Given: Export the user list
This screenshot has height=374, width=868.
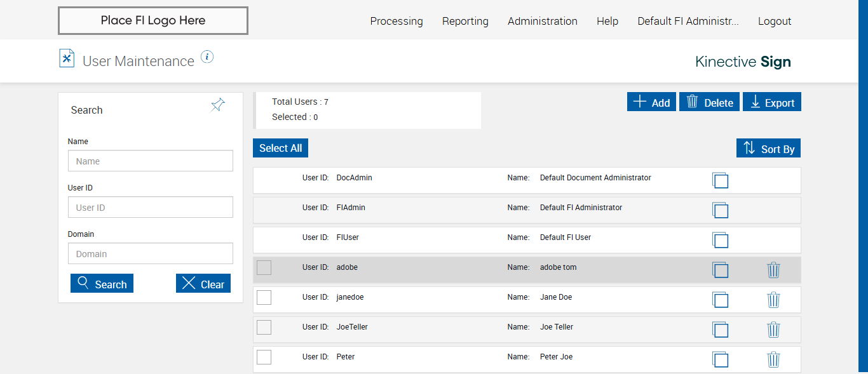Looking at the screenshot, I should (x=771, y=102).
